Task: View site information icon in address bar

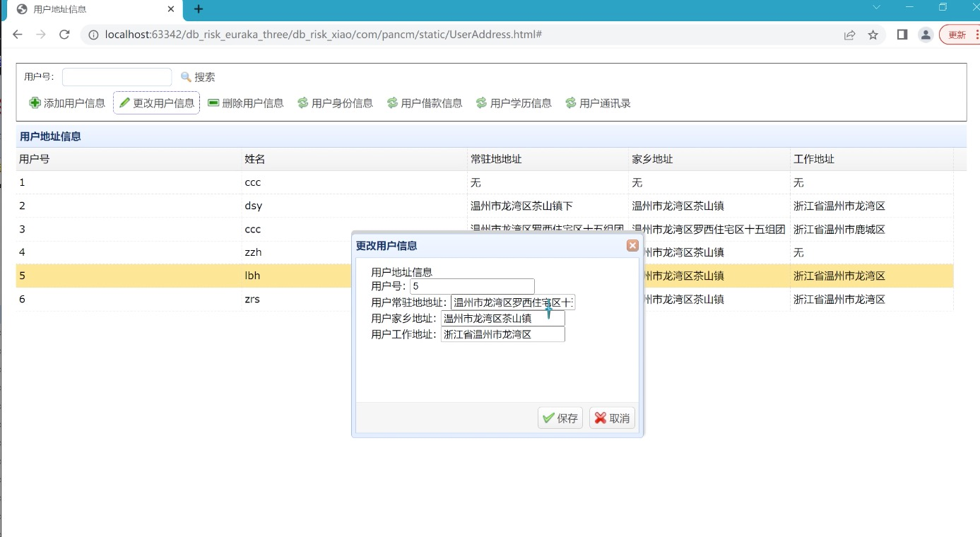Action: click(x=94, y=35)
